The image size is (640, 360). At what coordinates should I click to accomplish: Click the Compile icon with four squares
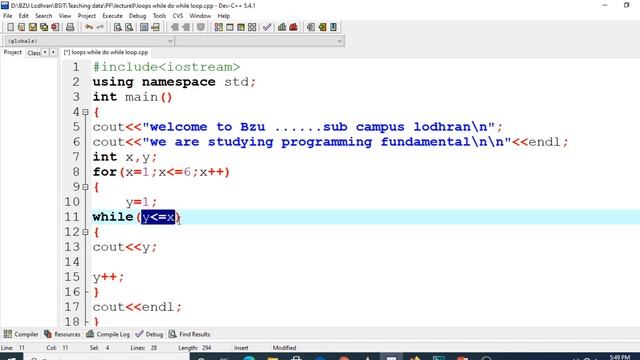[x=218, y=27]
